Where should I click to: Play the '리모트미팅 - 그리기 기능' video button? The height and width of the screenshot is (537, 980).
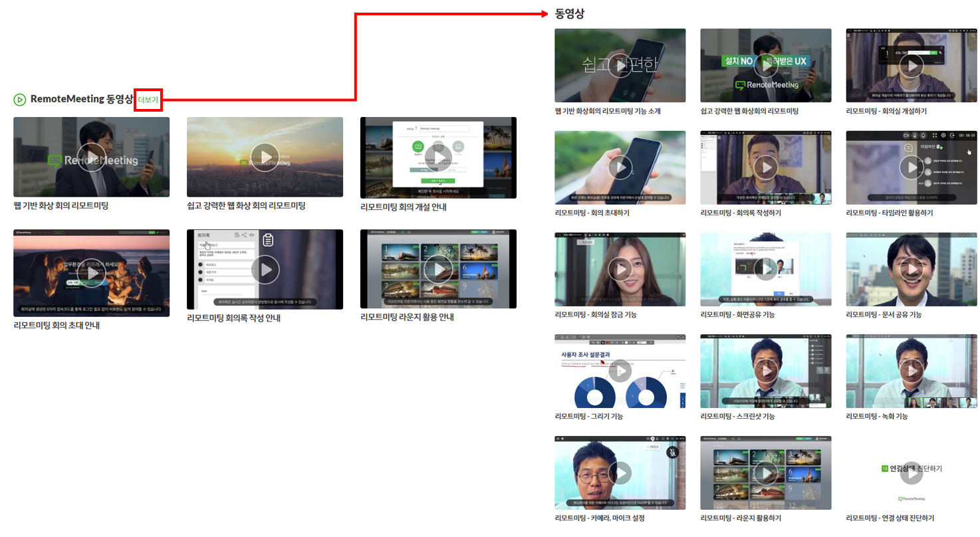pos(620,371)
